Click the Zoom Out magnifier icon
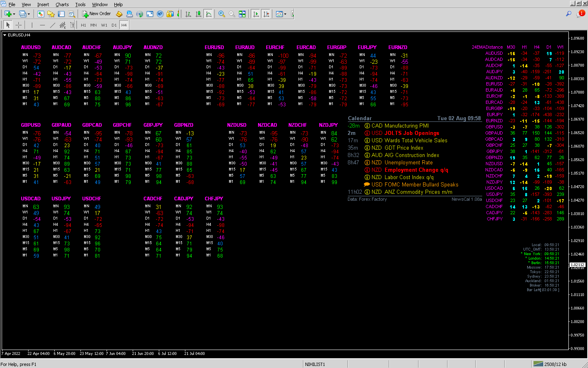 coord(232,14)
